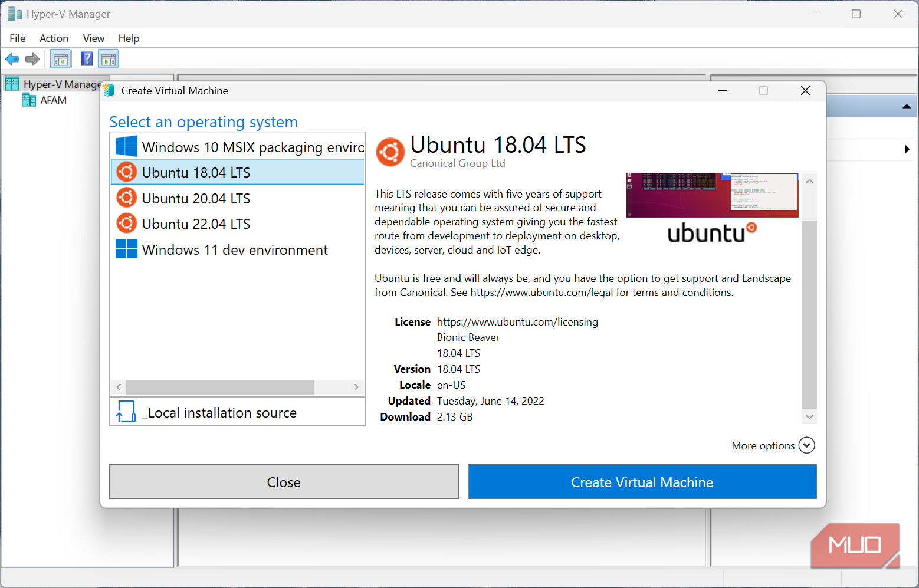Image resolution: width=919 pixels, height=588 pixels.
Task: Maximize the Hyper-V Manager window
Action: click(856, 14)
